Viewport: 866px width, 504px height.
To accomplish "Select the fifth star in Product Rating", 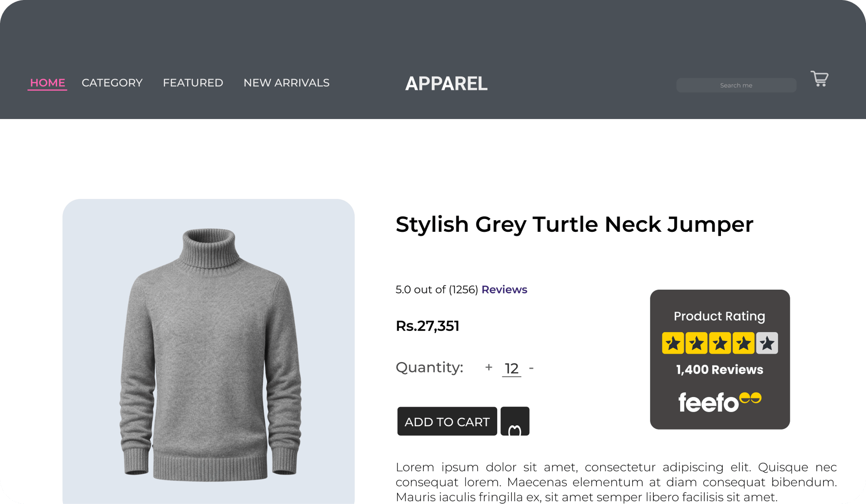I will [768, 343].
